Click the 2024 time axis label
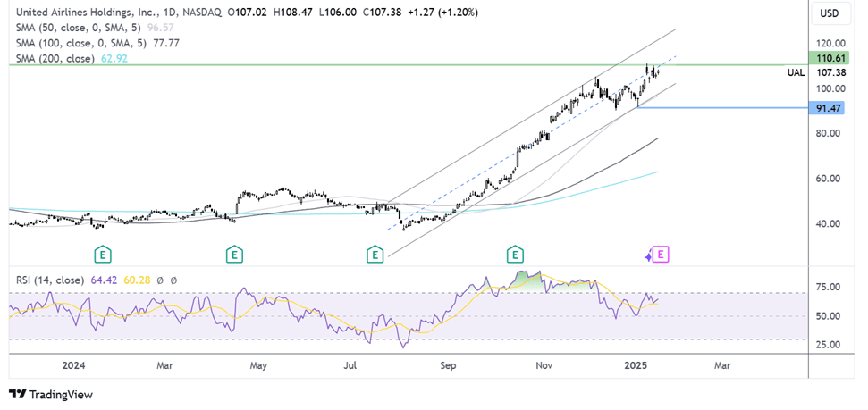868x410 pixels. coord(73,365)
